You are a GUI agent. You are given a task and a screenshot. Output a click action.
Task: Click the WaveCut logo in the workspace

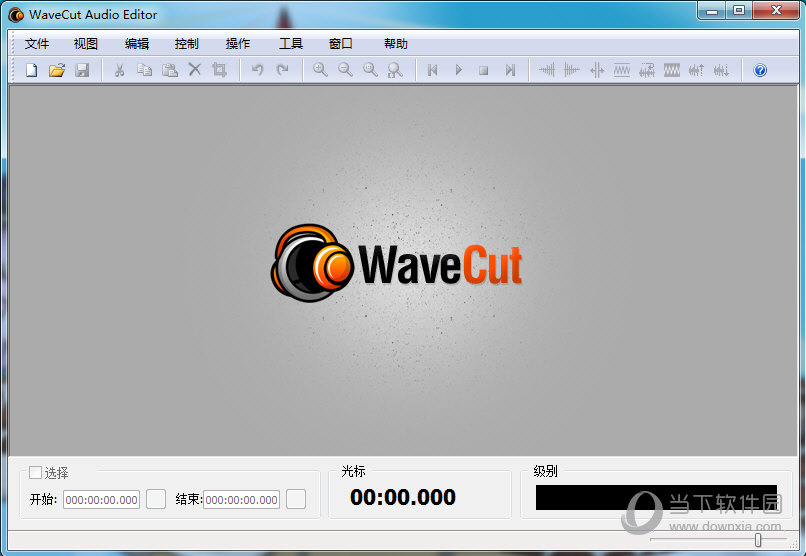396,264
